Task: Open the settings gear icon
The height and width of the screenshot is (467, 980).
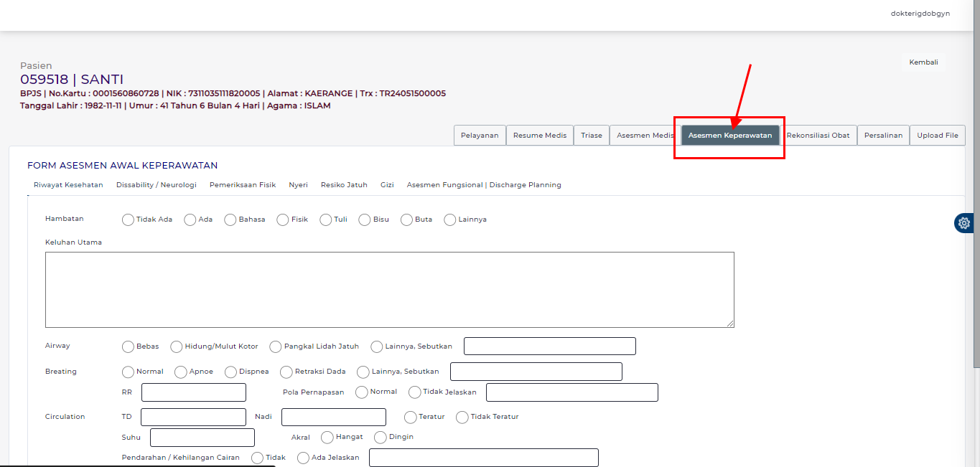Action: [964, 223]
